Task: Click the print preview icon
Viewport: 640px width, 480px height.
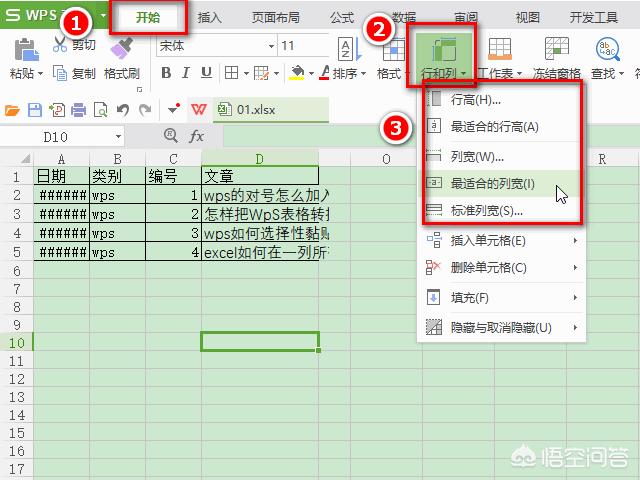Action: [100, 110]
